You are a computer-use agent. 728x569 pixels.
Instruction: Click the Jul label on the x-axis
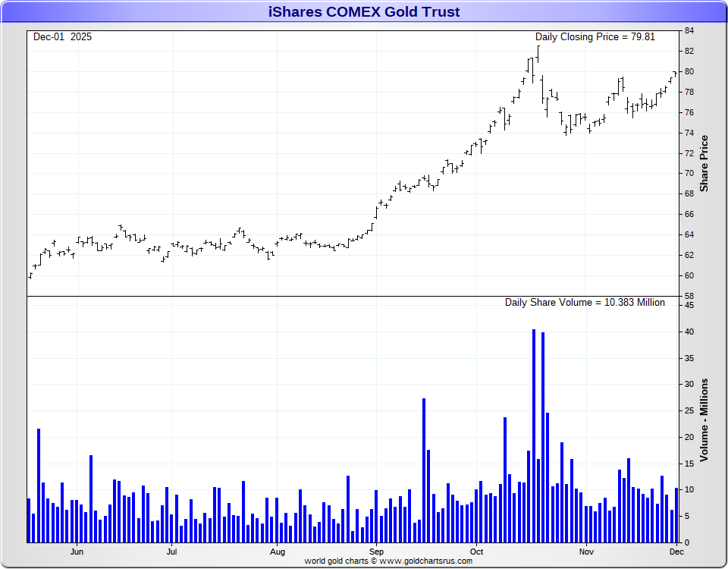point(172,552)
